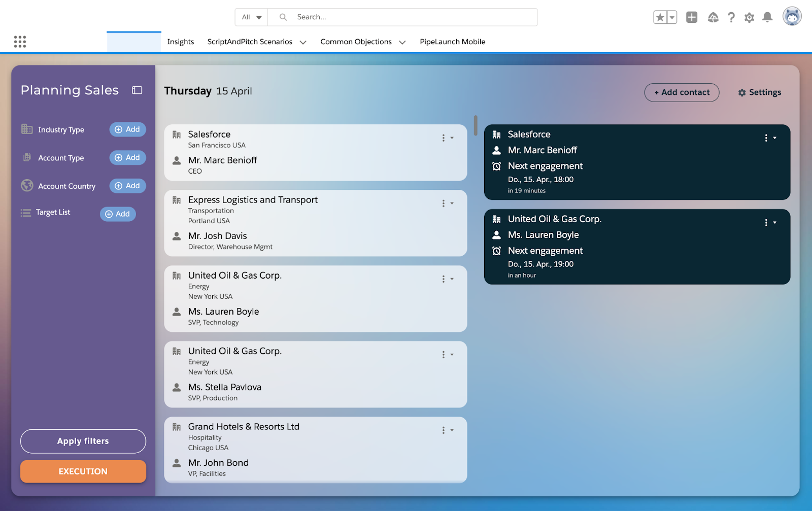Open user profile avatar
Screen dimensions: 812x511
792,16
